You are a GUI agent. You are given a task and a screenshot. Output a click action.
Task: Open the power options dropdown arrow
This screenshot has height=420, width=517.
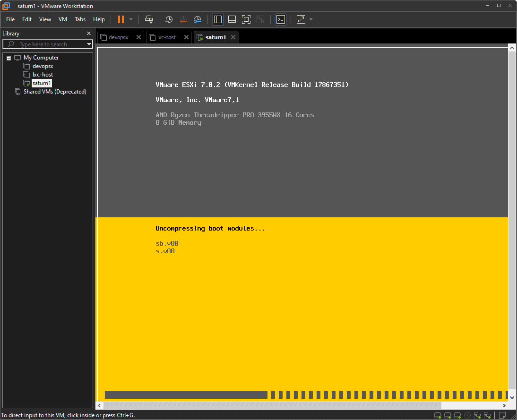click(x=131, y=19)
